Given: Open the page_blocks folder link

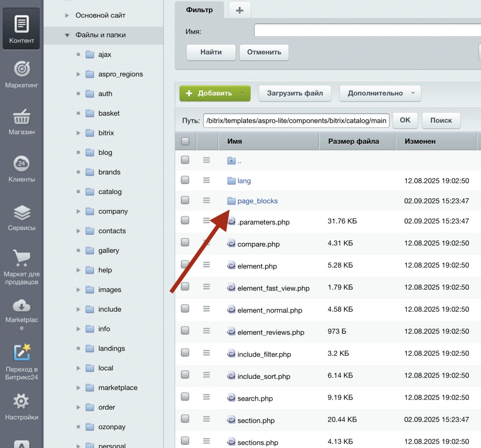Looking at the screenshot, I should click(x=257, y=201).
